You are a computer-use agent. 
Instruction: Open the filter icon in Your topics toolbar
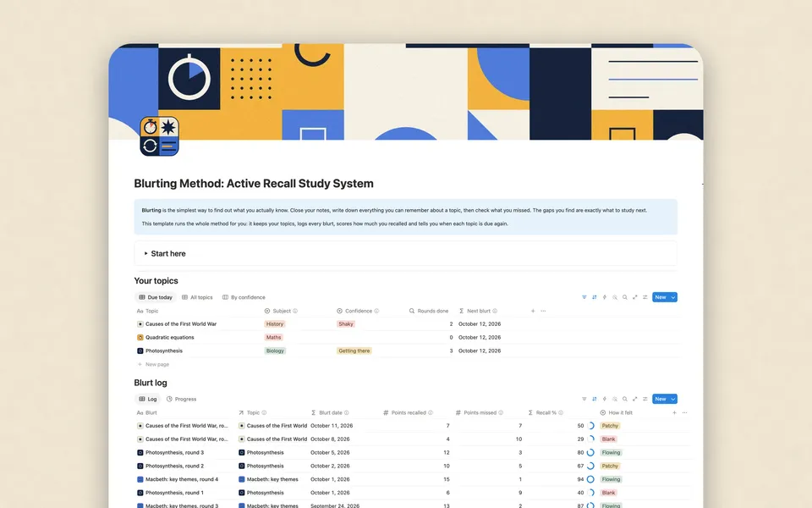(584, 297)
